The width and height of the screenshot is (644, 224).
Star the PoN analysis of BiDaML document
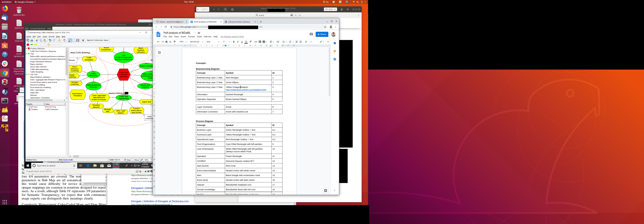coord(195,33)
